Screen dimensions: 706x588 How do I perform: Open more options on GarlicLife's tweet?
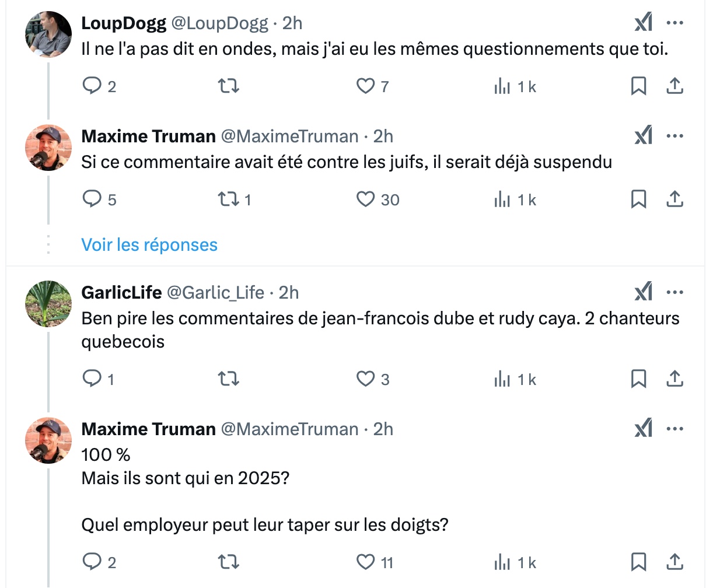pos(674,292)
